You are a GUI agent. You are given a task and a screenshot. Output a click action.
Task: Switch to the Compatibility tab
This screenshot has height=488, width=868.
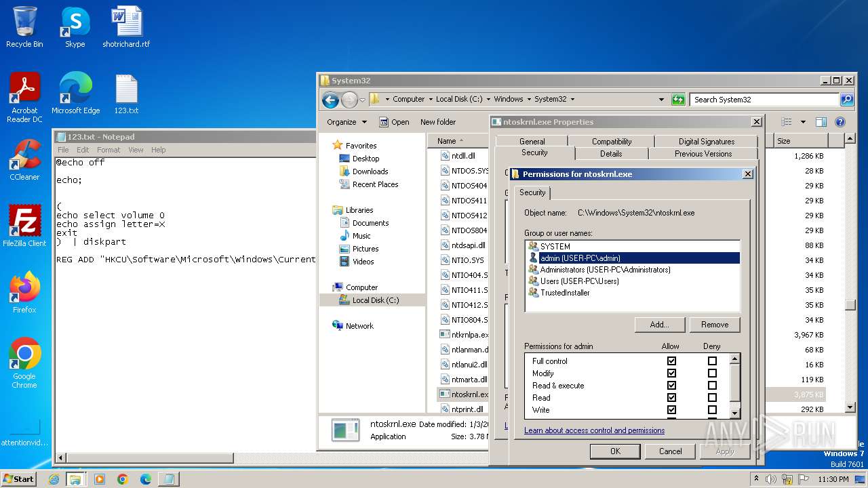(x=612, y=142)
